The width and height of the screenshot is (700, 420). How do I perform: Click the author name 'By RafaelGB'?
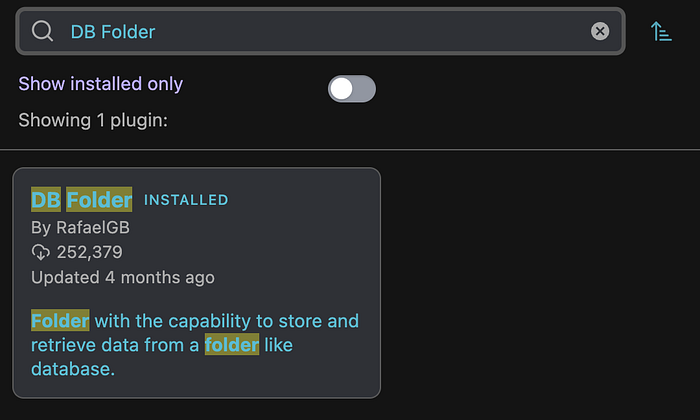pos(80,227)
